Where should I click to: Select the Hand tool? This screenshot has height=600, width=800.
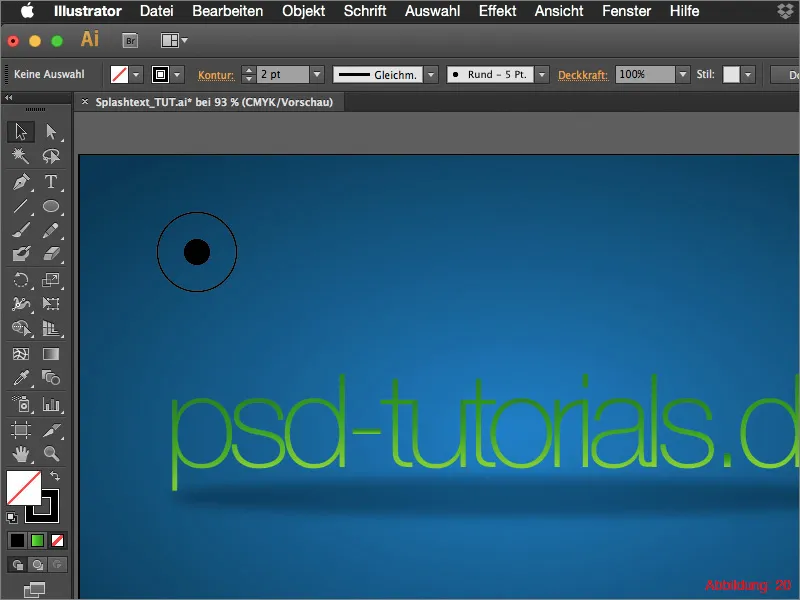click(21, 454)
